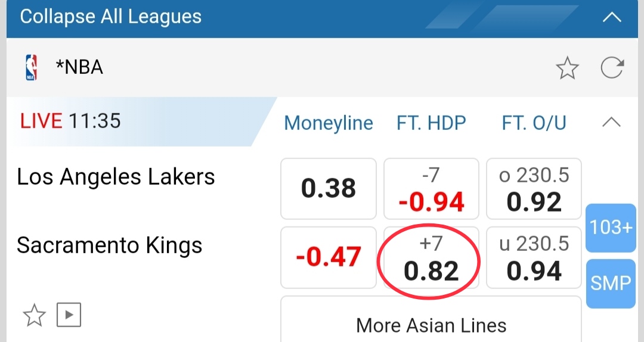This screenshot has height=342, width=644.
Task: Bet under 230.5 at 0.94
Action: [x=534, y=257]
